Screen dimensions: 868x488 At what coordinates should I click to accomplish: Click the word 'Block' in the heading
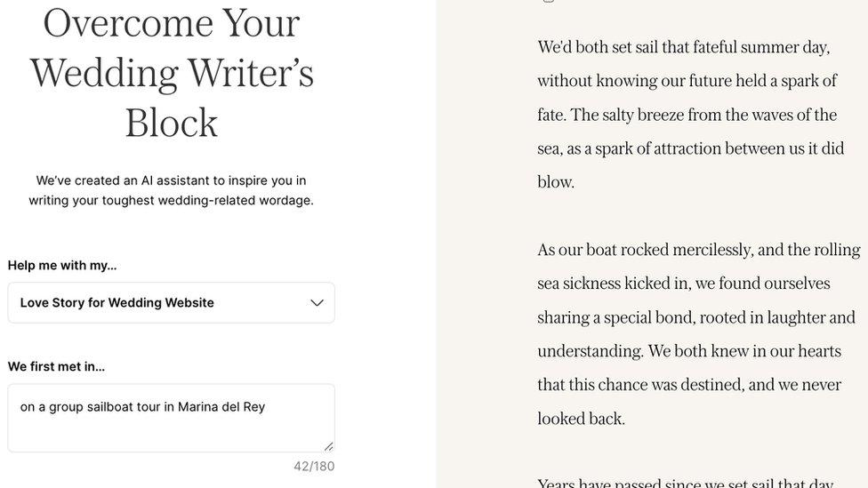pos(171,123)
